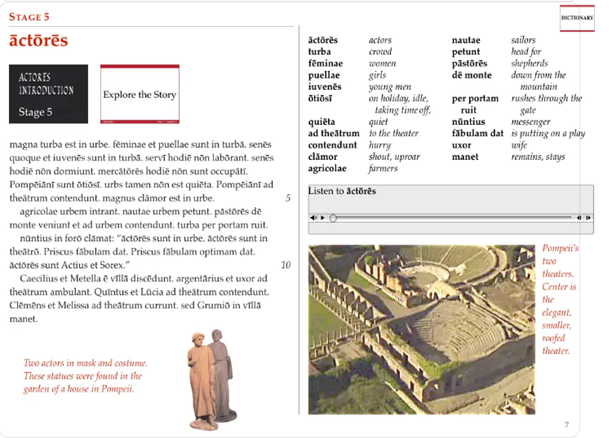Select vocabulary word 'iuvenēs'
The image size is (612, 438).
click(x=325, y=87)
